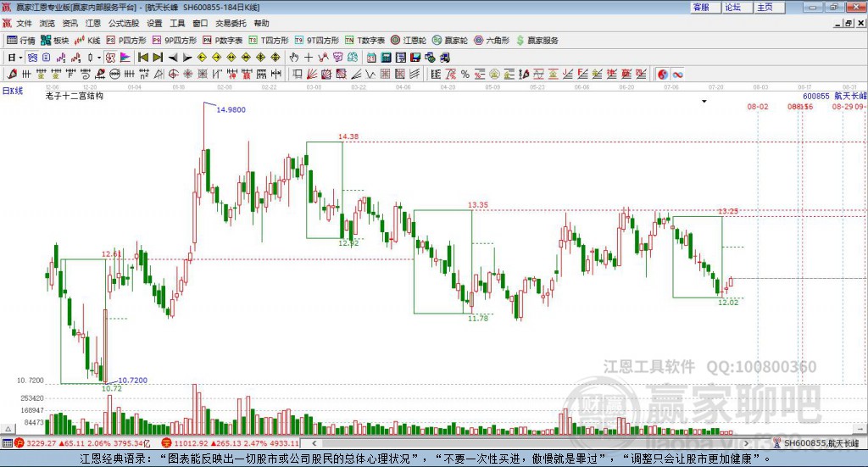Open the 设置 menu
This screenshot has width=868, height=467.
(154, 23)
